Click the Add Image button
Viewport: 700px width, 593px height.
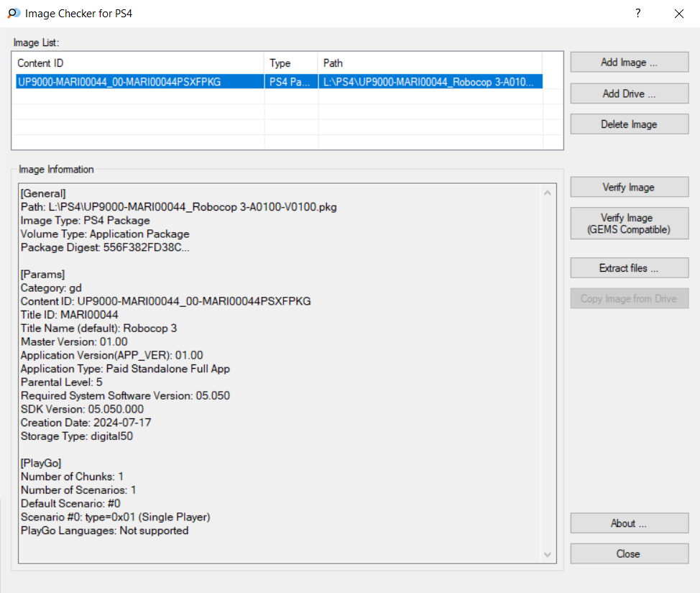click(629, 63)
